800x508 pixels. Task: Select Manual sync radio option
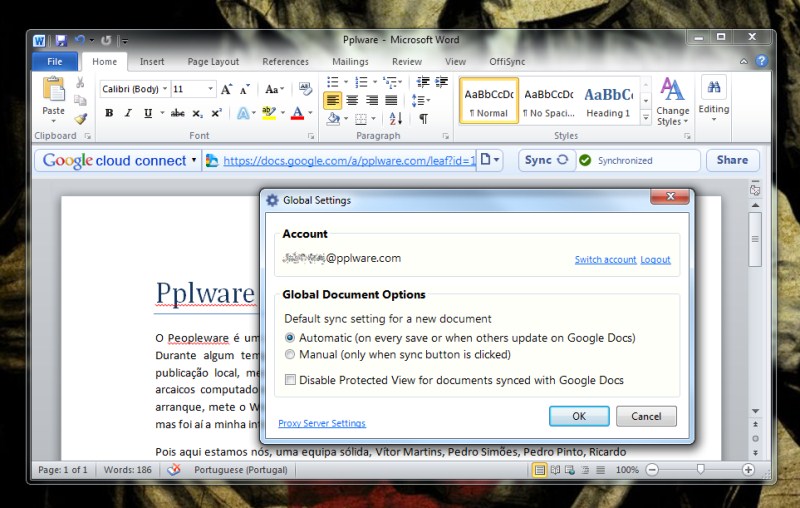click(290, 354)
